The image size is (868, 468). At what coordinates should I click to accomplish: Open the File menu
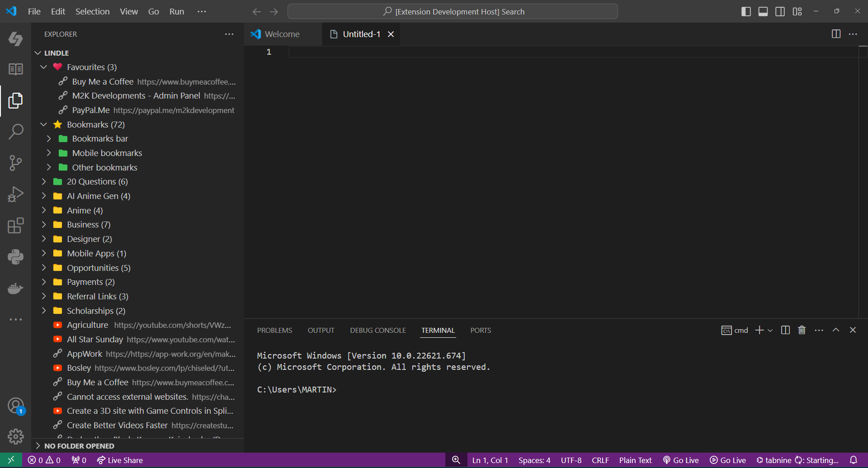(34, 11)
